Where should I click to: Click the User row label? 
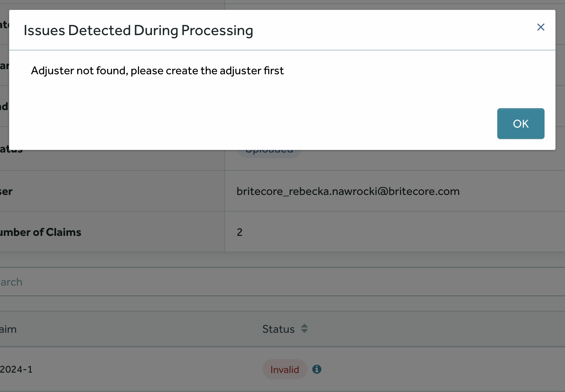tap(6, 191)
